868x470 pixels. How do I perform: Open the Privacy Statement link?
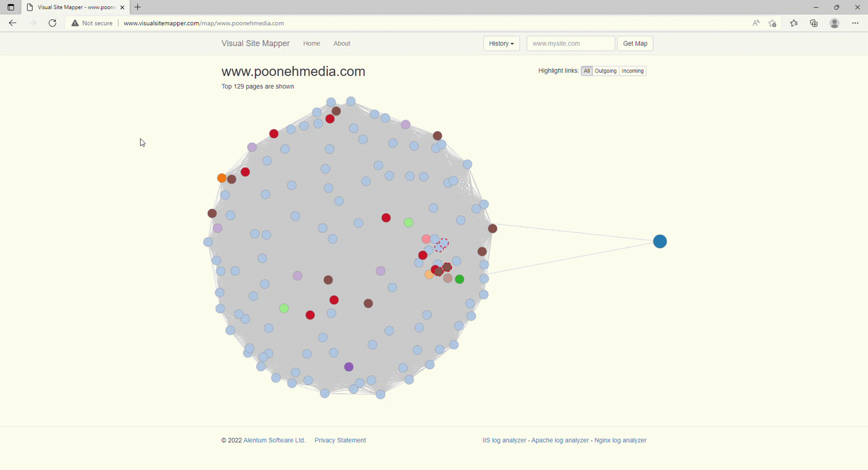coord(340,440)
